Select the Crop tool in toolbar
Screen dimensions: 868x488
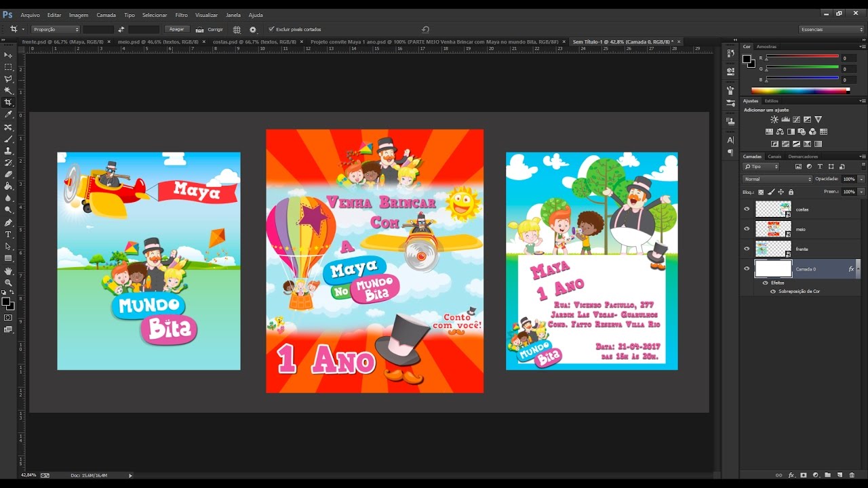tap(8, 103)
